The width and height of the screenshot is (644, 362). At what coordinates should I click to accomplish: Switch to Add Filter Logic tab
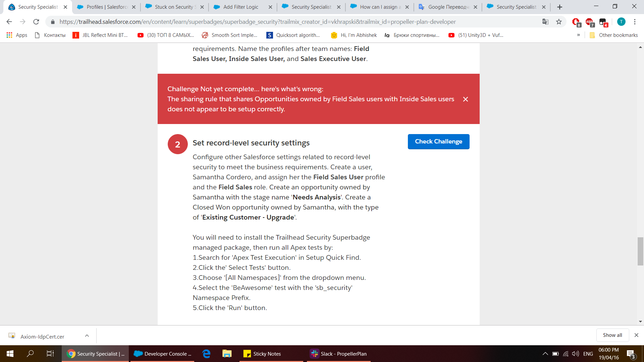[240, 7]
